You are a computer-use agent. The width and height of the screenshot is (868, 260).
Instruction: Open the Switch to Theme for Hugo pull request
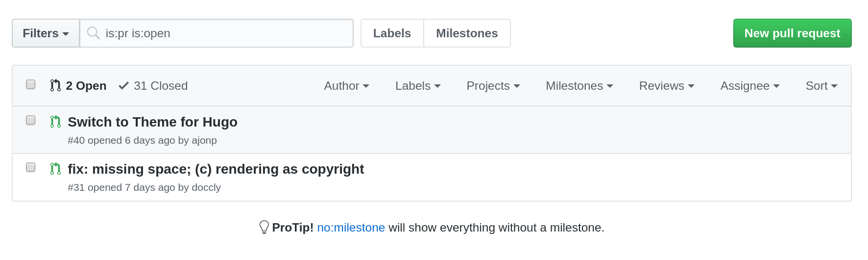click(152, 122)
